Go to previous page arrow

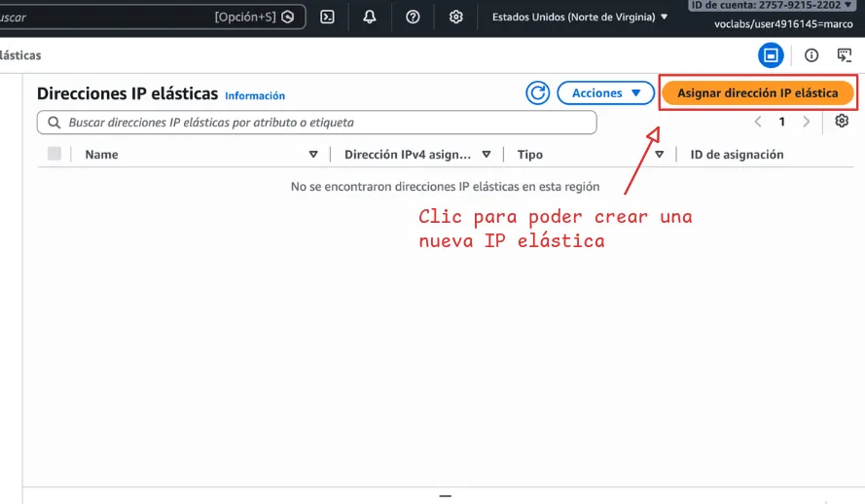pos(758,122)
